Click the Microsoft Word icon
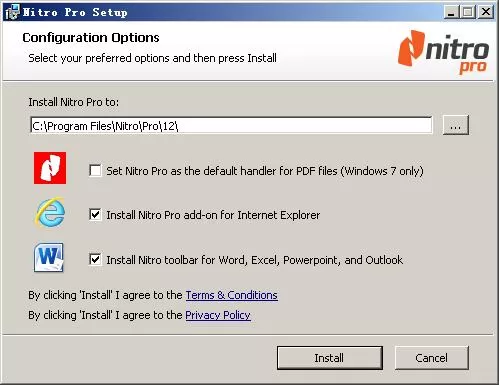 pyautogui.click(x=49, y=257)
